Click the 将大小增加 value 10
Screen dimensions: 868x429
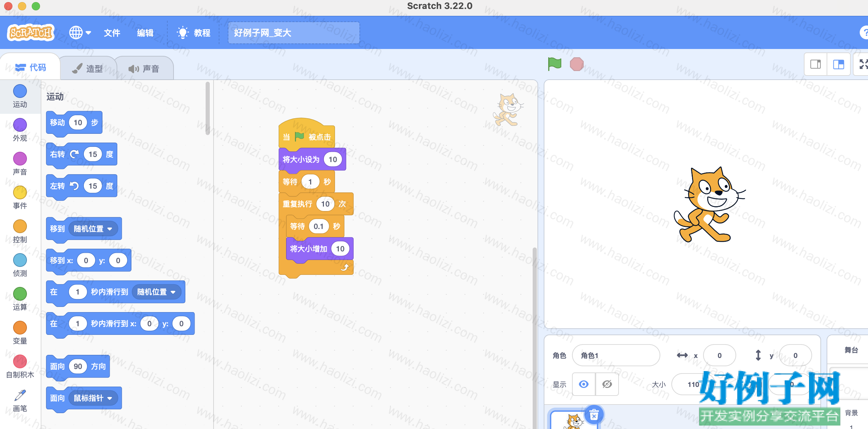pos(340,249)
